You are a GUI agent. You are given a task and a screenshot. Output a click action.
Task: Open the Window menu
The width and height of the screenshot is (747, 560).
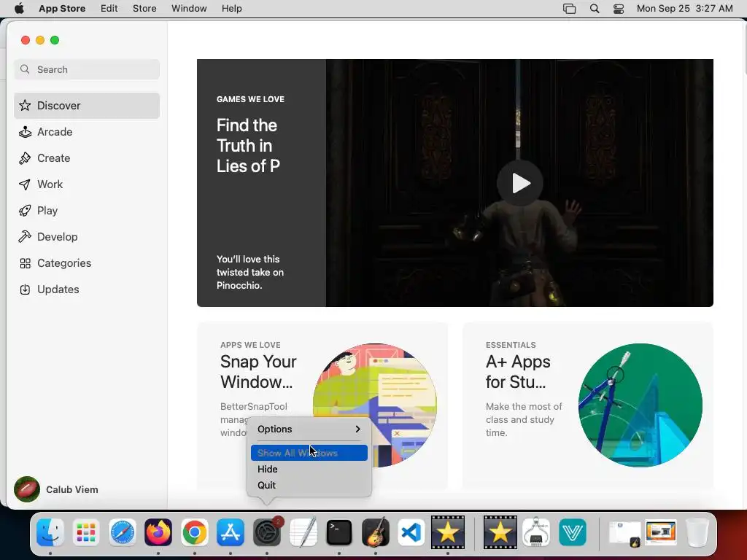[189, 9]
